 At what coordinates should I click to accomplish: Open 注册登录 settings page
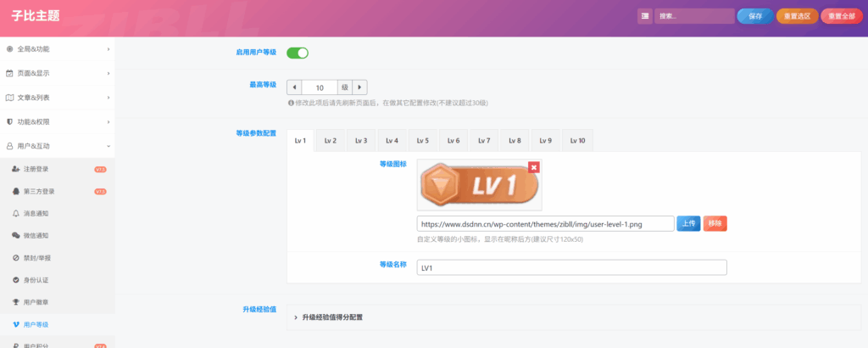tap(58, 169)
